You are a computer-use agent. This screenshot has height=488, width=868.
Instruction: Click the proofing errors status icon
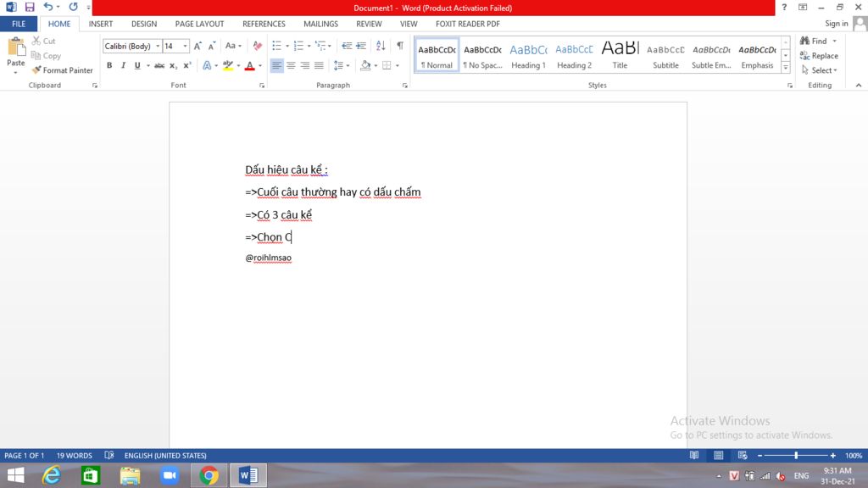pos(109,455)
